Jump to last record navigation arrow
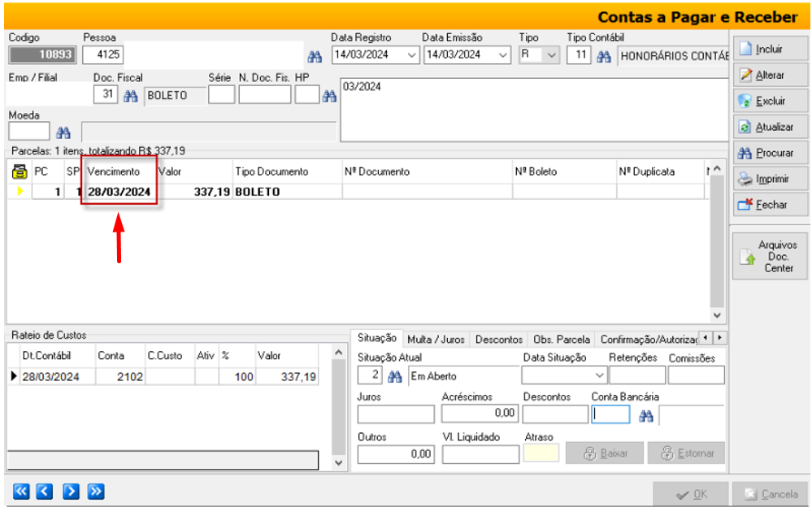 pos(96,491)
